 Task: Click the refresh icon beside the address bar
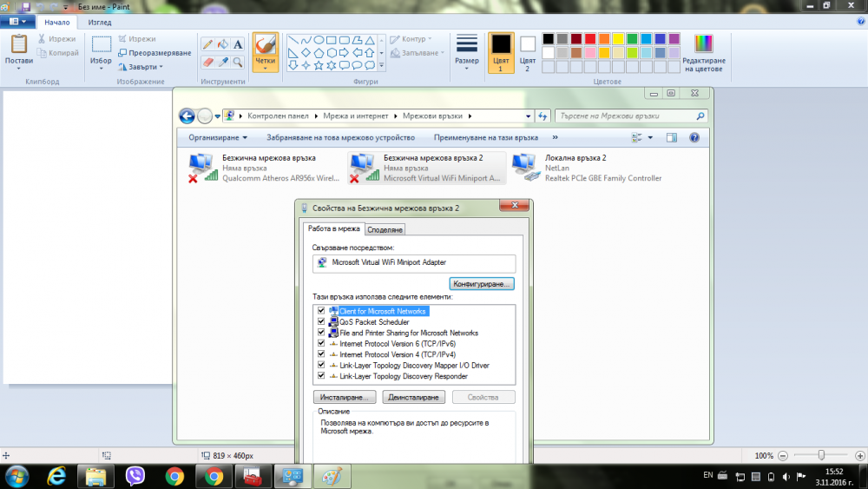point(542,116)
